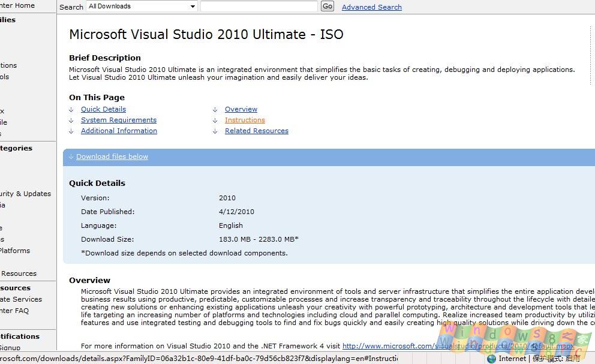Click the Language value English
Image resolution: width=595 pixels, height=364 pixels.
coord(231,225)
